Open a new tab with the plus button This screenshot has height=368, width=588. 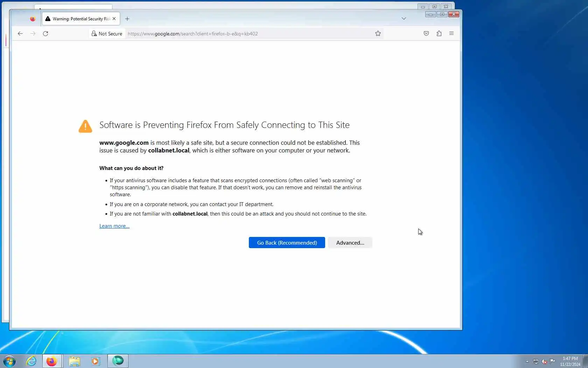[x=127, y=19]
